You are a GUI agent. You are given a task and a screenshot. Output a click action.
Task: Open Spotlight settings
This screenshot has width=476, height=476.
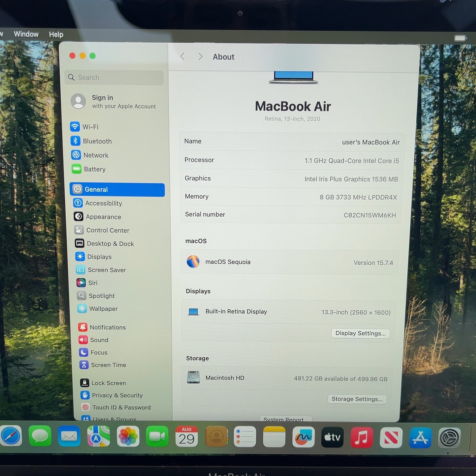[x=96, y=296]
